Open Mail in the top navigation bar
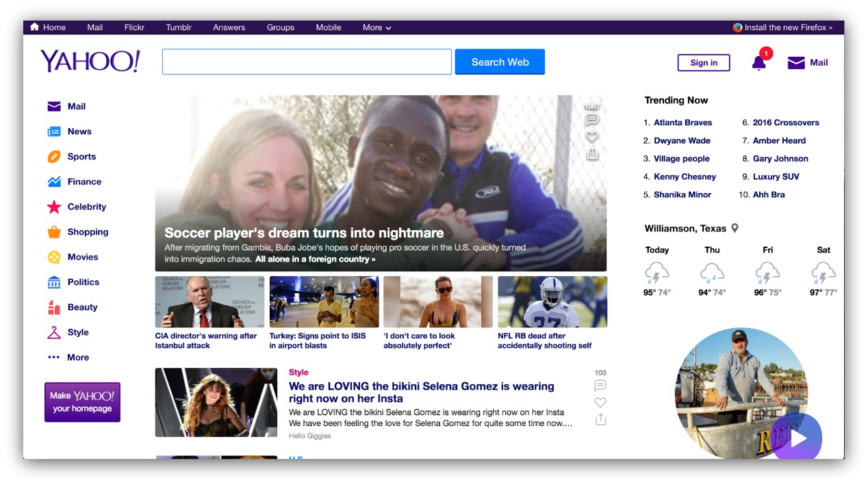Image resolution: width=868 pixels, height=485 pixels. click(x=95, y=27)
